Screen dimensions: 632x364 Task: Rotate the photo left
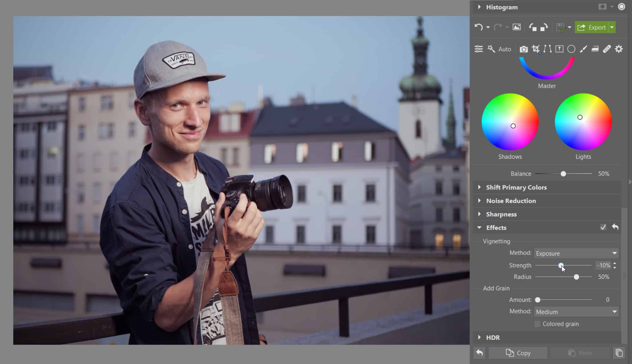(533, 27)
